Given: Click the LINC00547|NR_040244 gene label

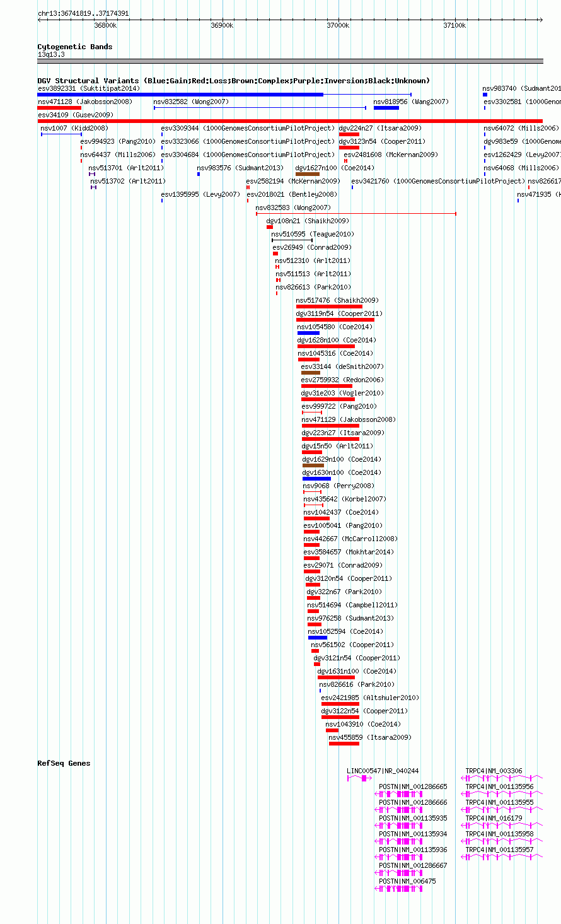Looking at the screenshot, I should pyautogui.click(x=383, y=771).
